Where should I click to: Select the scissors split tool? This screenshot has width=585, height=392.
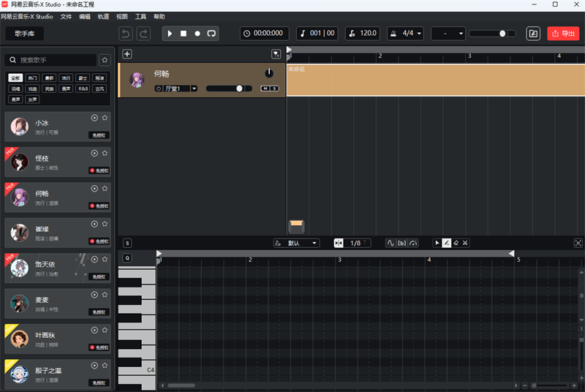(x=465, y=243)
